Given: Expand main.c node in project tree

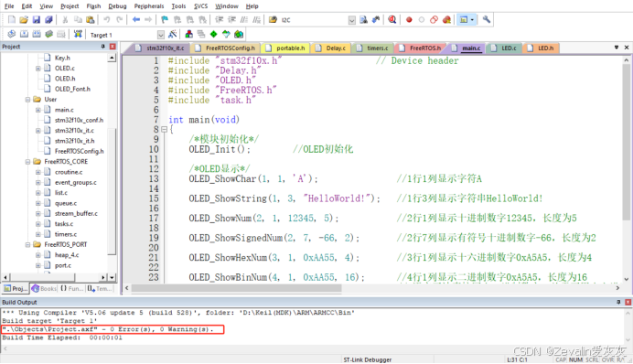Looking at the screenshot, I should (38, 110).
